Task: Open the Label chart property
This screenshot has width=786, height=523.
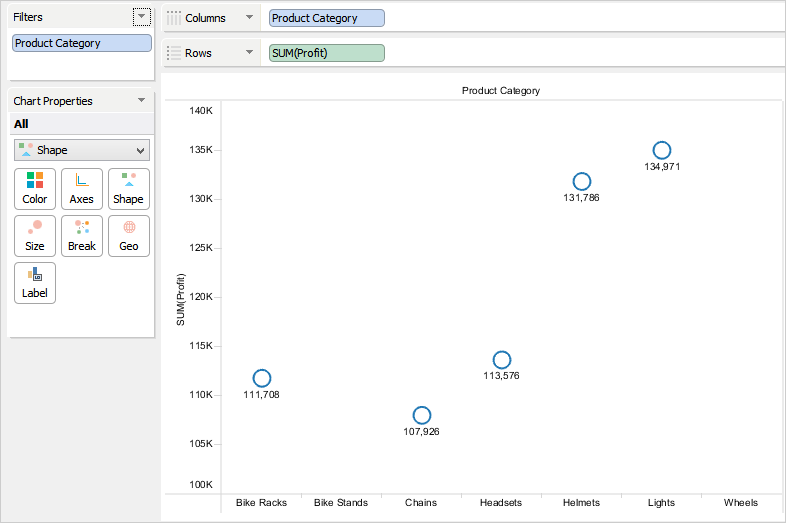Action: (x=35, y=282)
